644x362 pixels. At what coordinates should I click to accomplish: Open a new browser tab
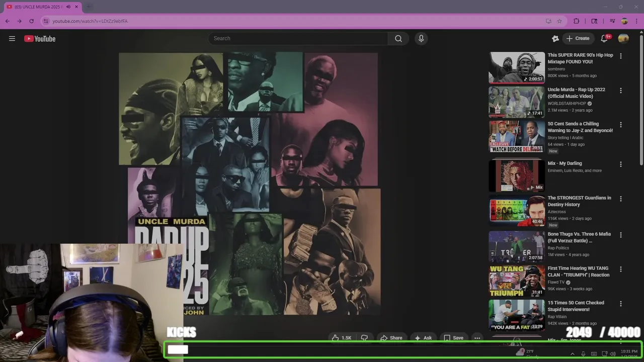(89, 7)
